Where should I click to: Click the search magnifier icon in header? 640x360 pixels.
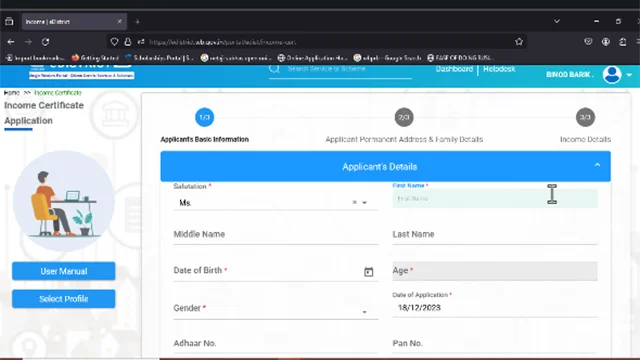[274, 69]
